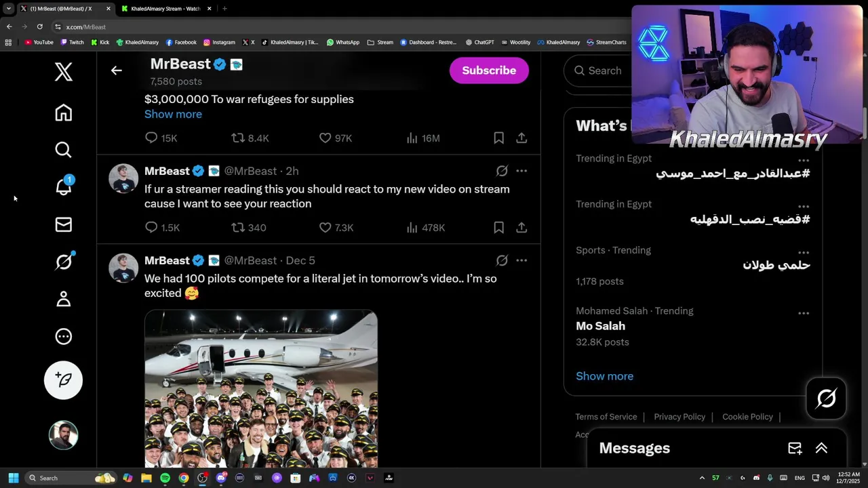868x488 pixels.
Task: Open the ENG language indicator
Action: click(x=800, y=478)
